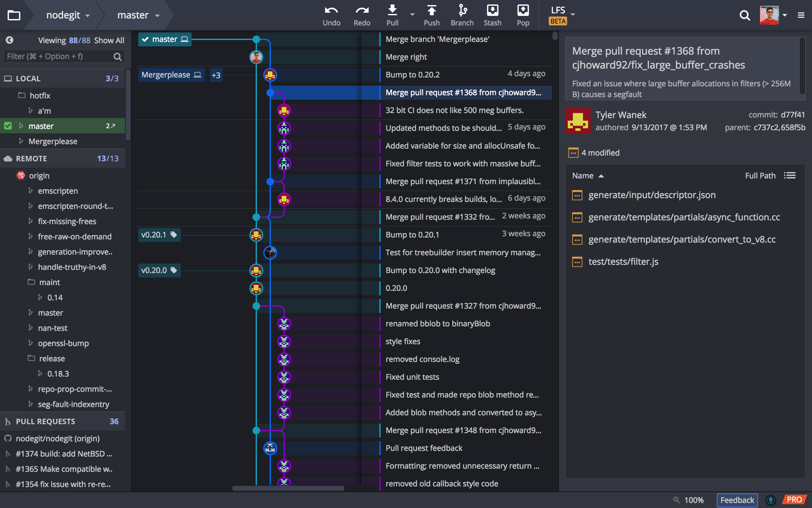Click the tag label v0.20.0
Screen dimensions: 812x508
(x=159, y=271)
